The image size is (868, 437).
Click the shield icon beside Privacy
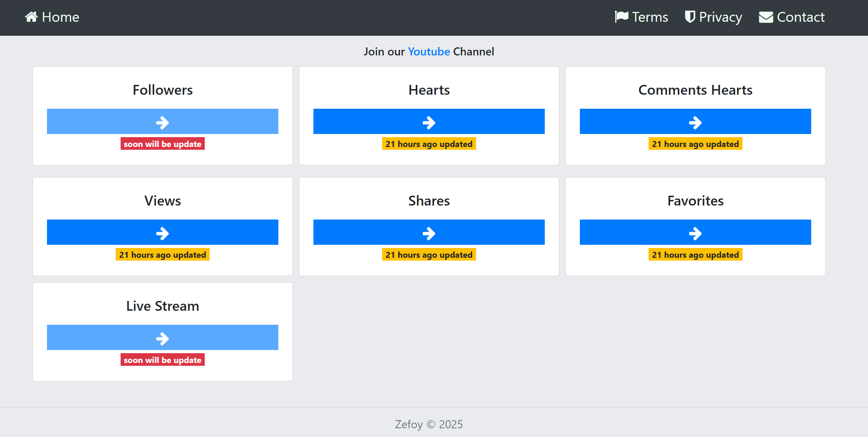(x=690, y=17)
